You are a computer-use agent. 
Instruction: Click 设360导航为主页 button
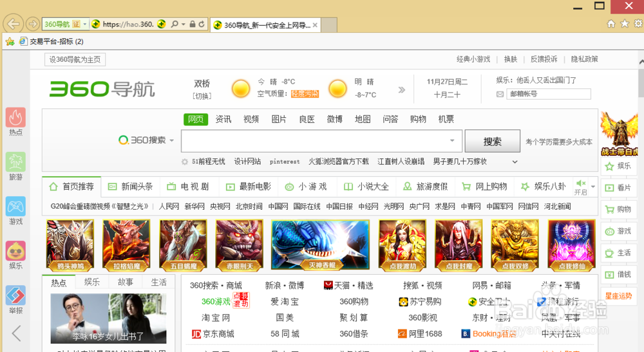[x=75, y=59]
